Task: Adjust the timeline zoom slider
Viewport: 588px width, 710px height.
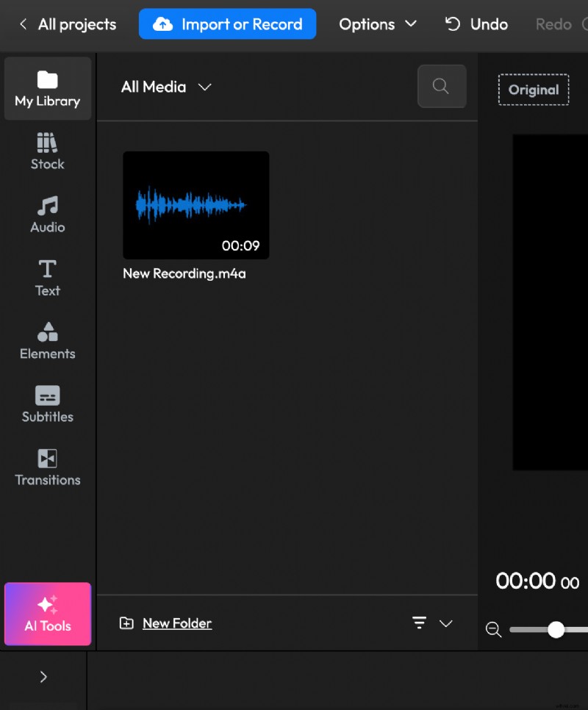Action: pyautogui.click(x=556, y=630)
